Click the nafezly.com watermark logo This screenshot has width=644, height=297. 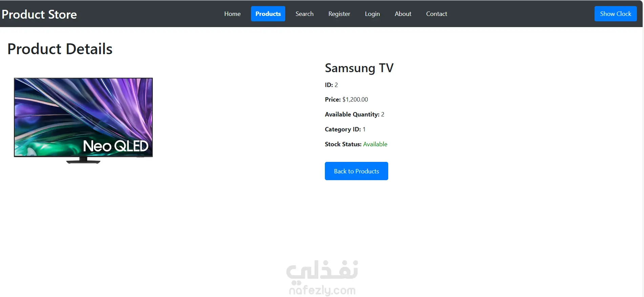pyautogui.click(x=322, y=278)
